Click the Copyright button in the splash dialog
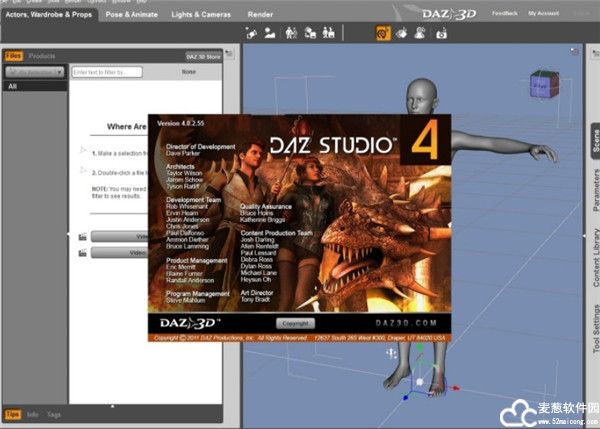Image resolution: width=600 pixels, height=429 pixels. [294, 323]
